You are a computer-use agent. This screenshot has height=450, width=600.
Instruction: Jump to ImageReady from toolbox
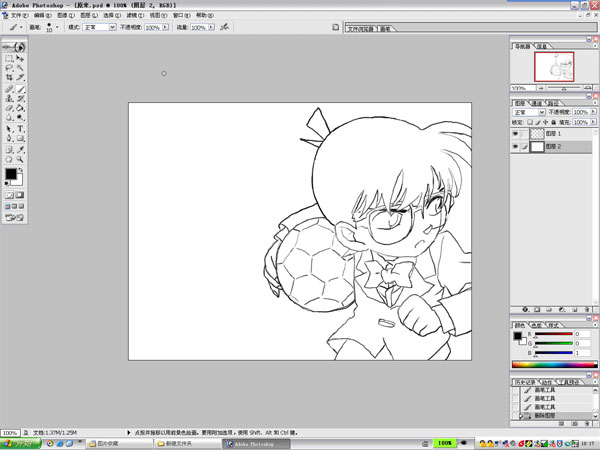coord(15,218)
